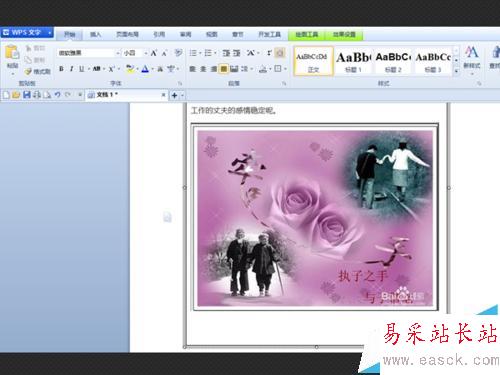The height and width of the screenshot is (375, 500).
Task: Open the 段落 paragraph dialog launcher
Action: tap(284, 83)
